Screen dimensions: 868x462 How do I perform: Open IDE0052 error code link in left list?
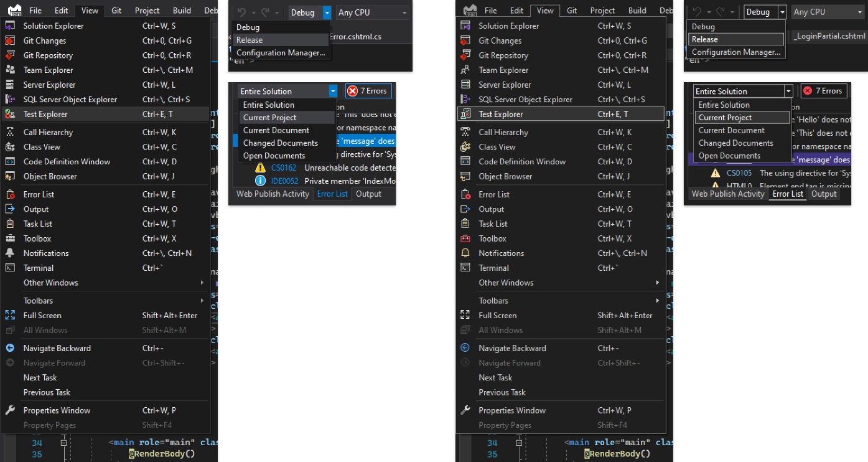(x=285, y=181)
